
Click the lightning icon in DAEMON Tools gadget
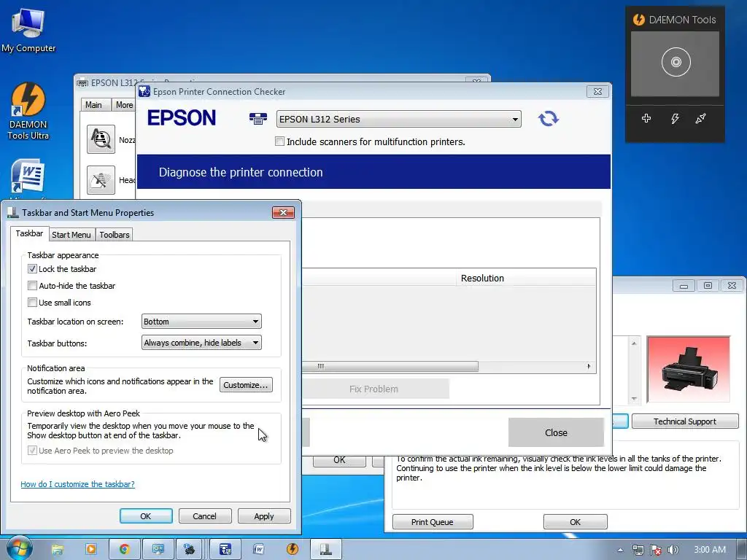click(675, 118)
